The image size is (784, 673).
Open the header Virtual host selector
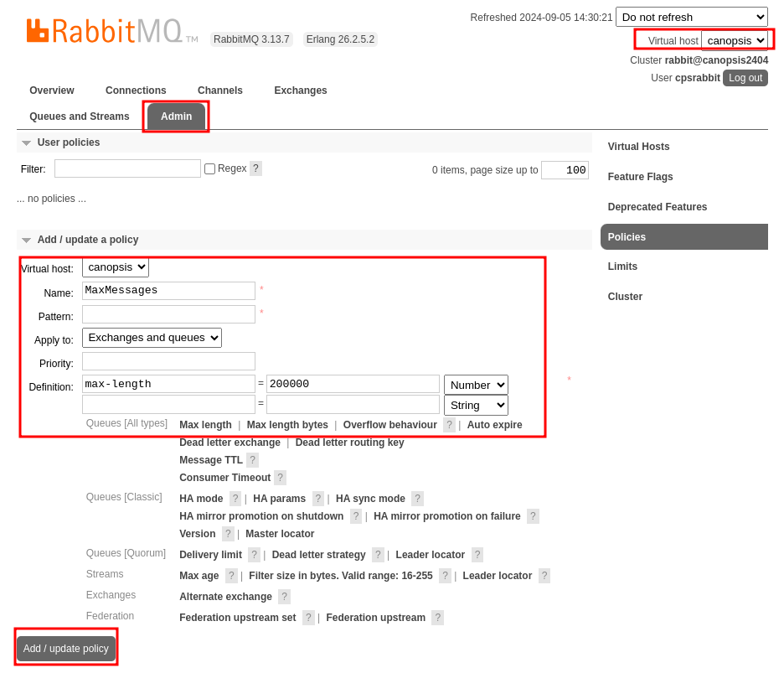point(735,40)
